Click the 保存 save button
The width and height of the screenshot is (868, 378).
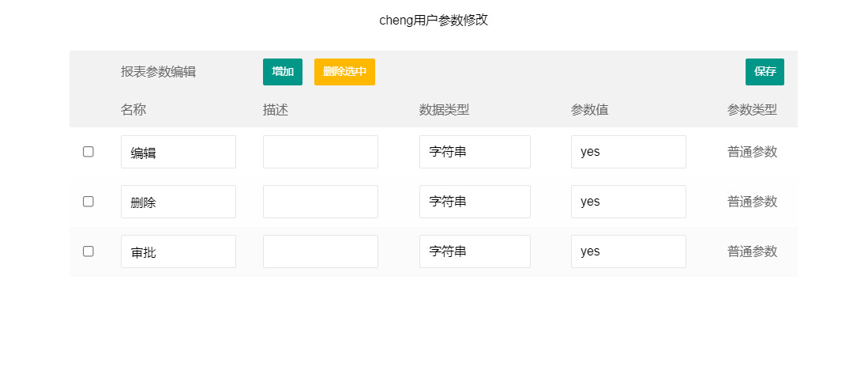coord(764,72)
